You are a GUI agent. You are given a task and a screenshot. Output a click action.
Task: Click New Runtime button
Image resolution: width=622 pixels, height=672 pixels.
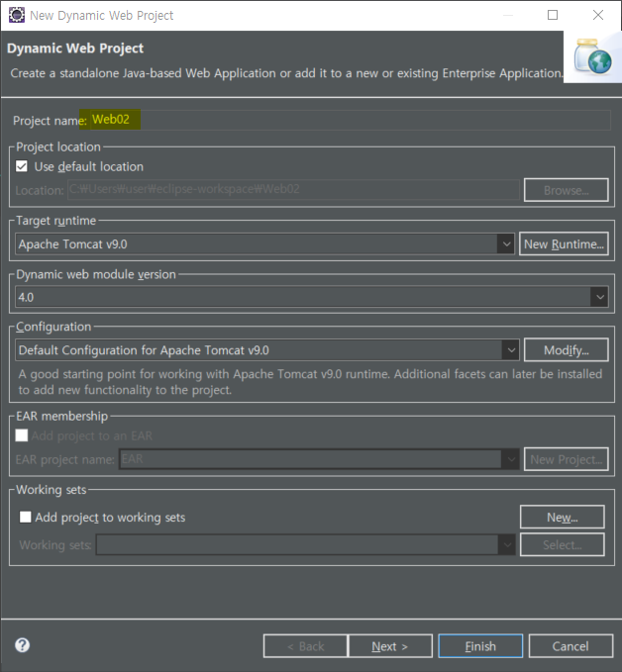pos(564,243)
